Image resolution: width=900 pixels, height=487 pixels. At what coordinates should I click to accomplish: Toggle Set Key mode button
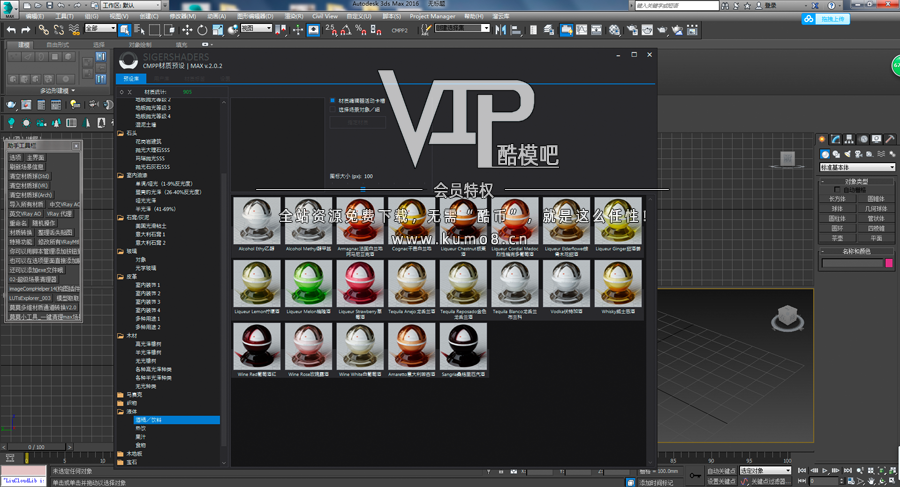pyautogui.click(x=721, y=481)
